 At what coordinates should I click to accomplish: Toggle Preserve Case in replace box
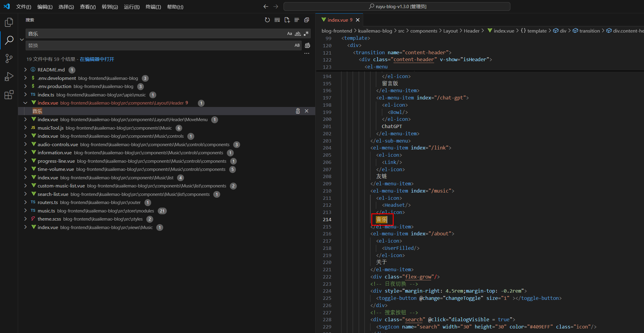click(297, 45)
